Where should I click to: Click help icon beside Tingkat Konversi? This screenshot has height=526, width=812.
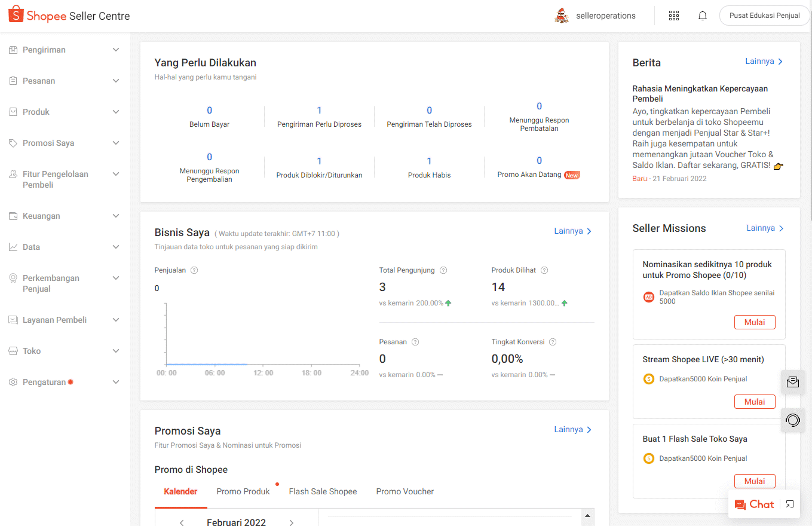tap(553, 342)
